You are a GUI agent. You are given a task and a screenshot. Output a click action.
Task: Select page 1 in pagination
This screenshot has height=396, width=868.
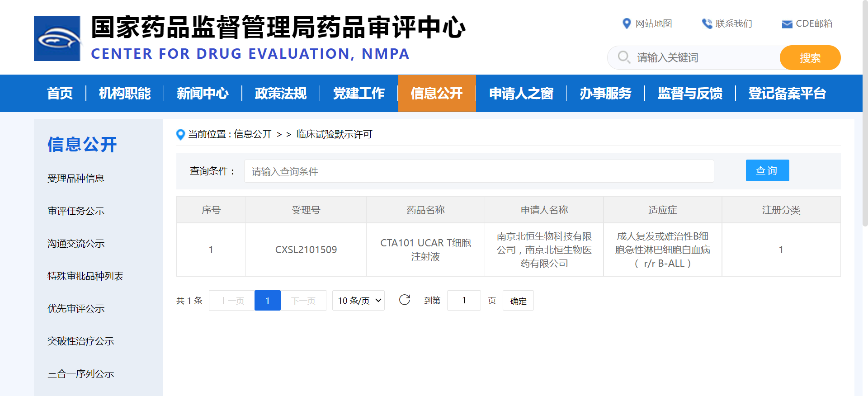tap(268, 301)
